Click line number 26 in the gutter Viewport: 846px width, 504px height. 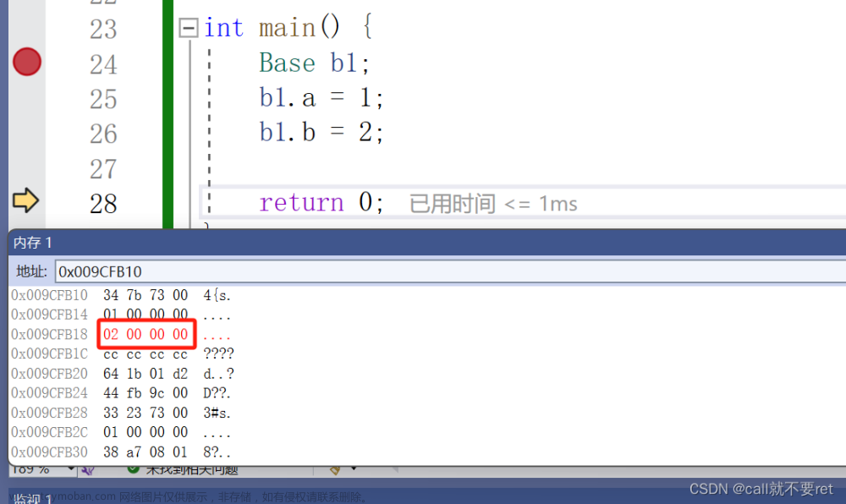(103, 134)
